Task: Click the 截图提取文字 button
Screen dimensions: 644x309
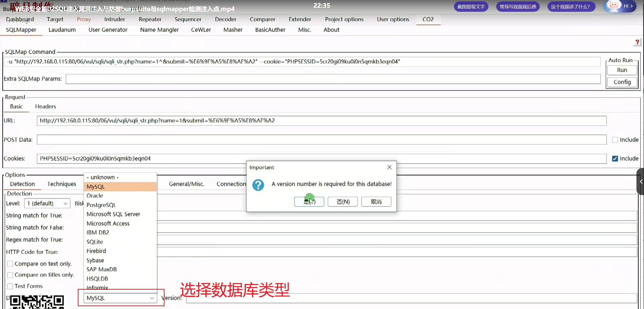Action: (x=471, y=7)
